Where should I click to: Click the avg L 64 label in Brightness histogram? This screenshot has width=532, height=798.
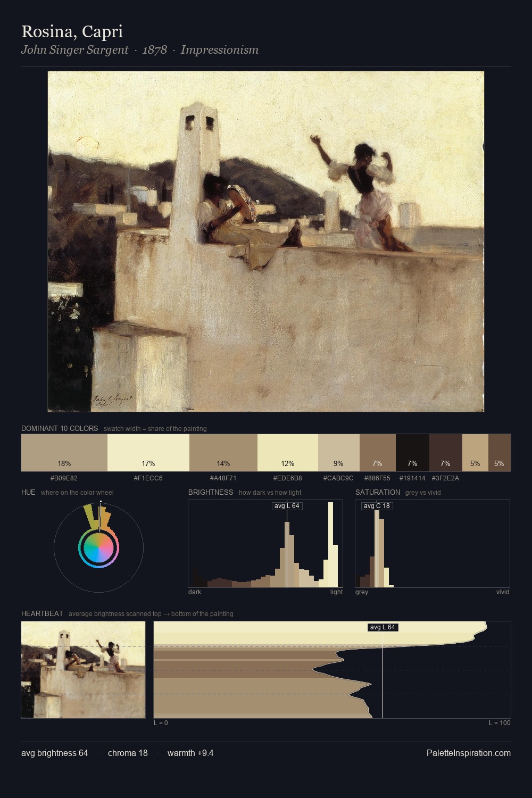(287, 506)
